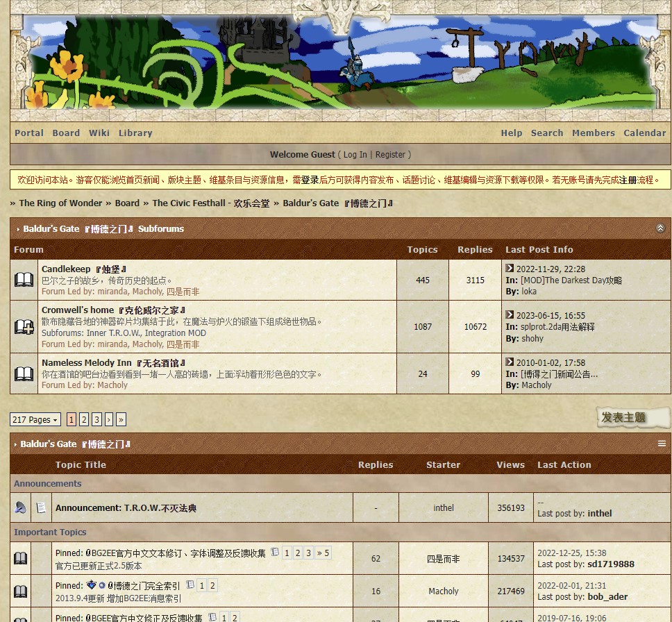This screenshot has height=622, width=672.
Task: Open the Calendar menu item
Action: coord(644,133)
